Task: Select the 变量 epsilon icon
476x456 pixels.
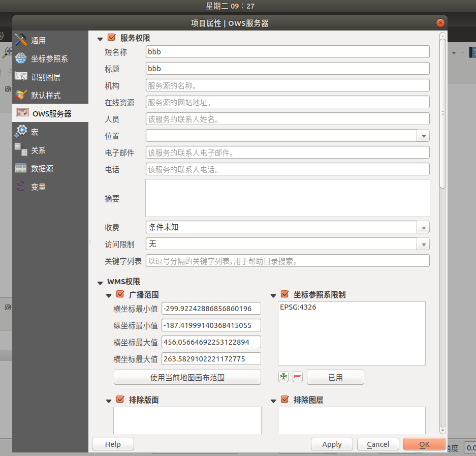Action: tap(21, 186)
